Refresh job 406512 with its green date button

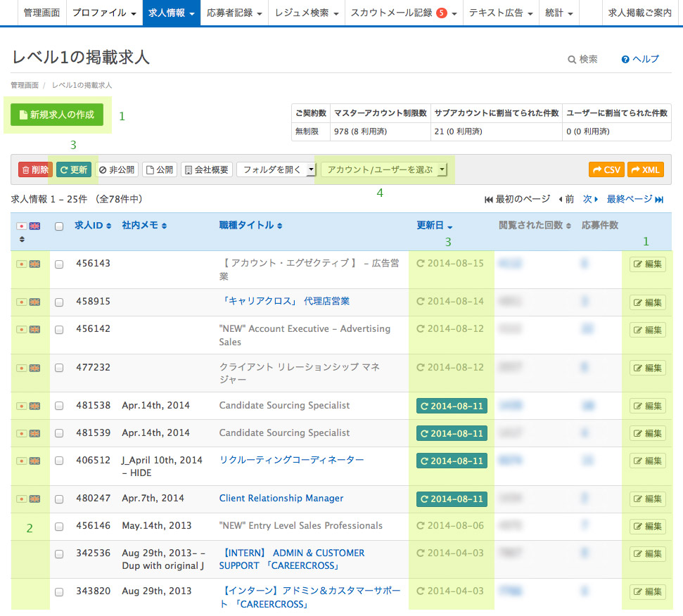(x=452, y=461)
